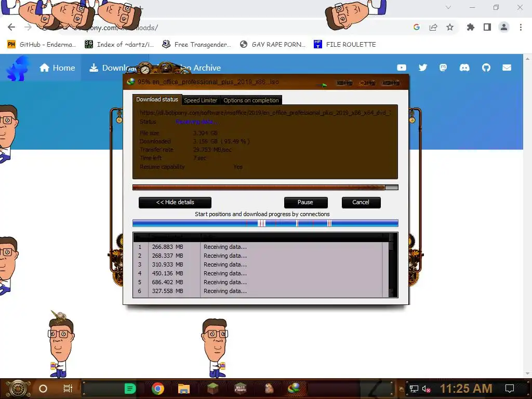The width and height of the screenshot is (532, 399).
Task: Open the Chrome extensions puzzle icon
Action: [471, 27]
